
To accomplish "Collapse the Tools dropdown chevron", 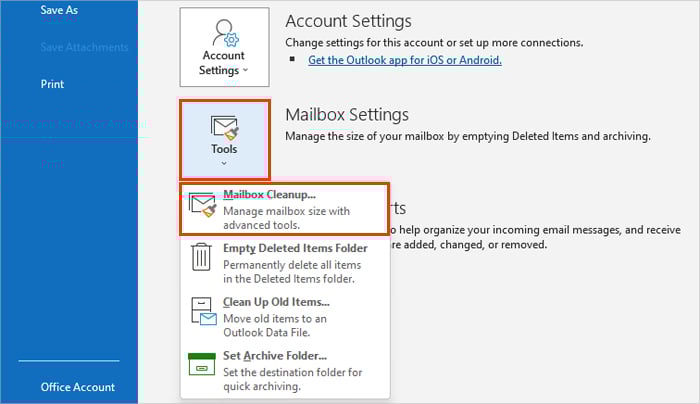I will (x=224, y=164).
